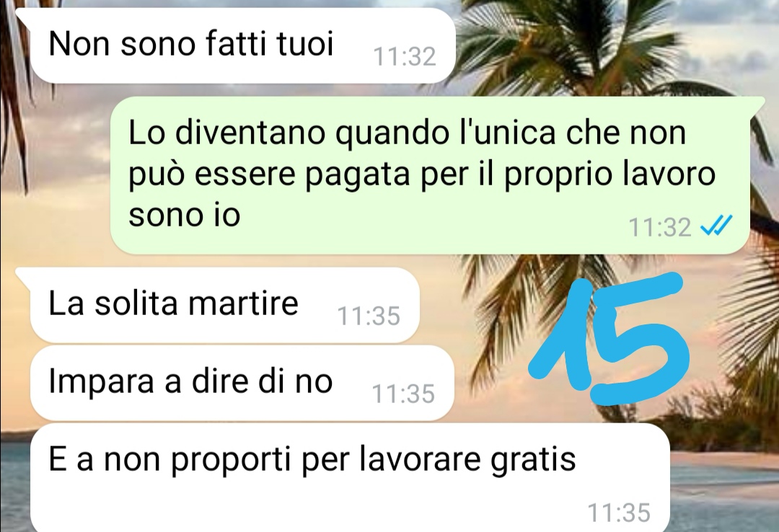Click the word 'pagata' in sent message
The height and width of the screenshot is (532, 779).
pos(357,175)
